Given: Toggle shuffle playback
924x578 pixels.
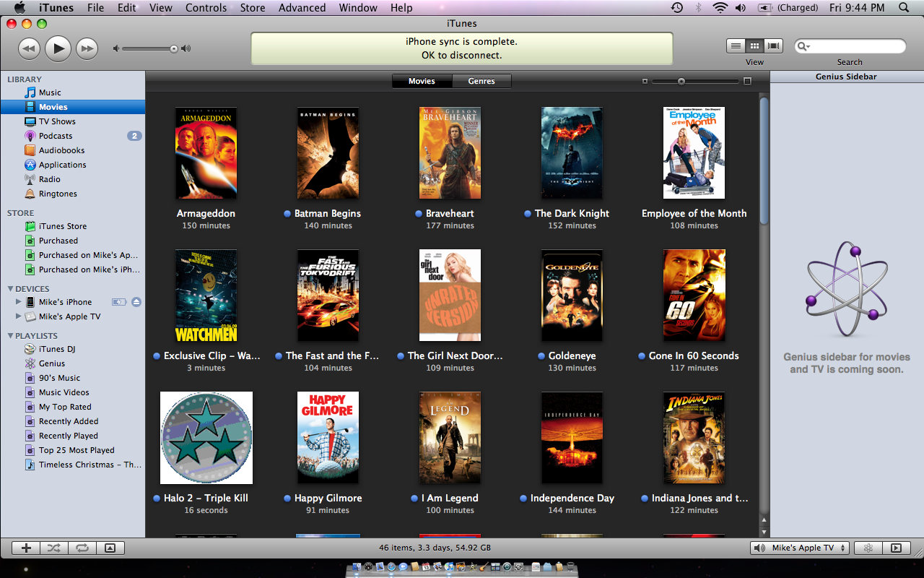Looking at the screenshot, I should 54,548.
